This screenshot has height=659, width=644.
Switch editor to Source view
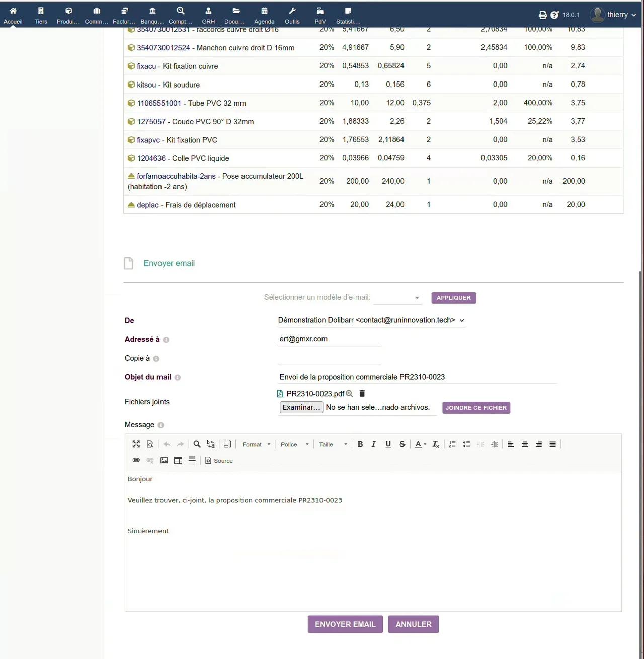click(219, 460)
